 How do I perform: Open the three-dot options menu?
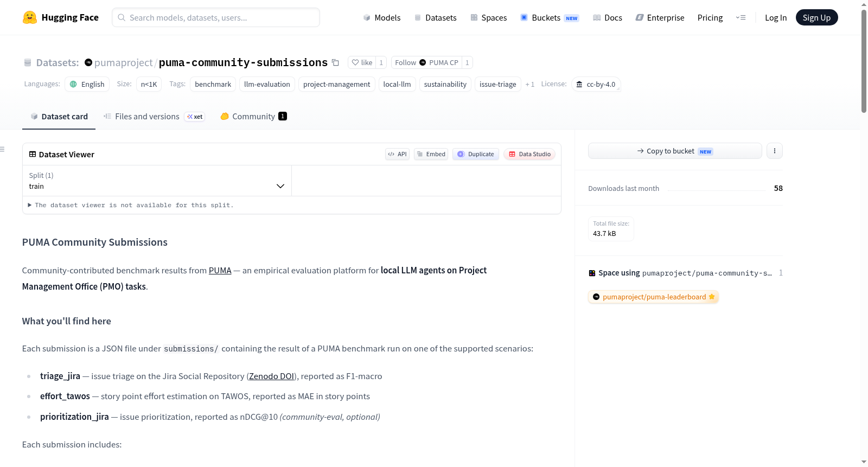tap(775, 151)
